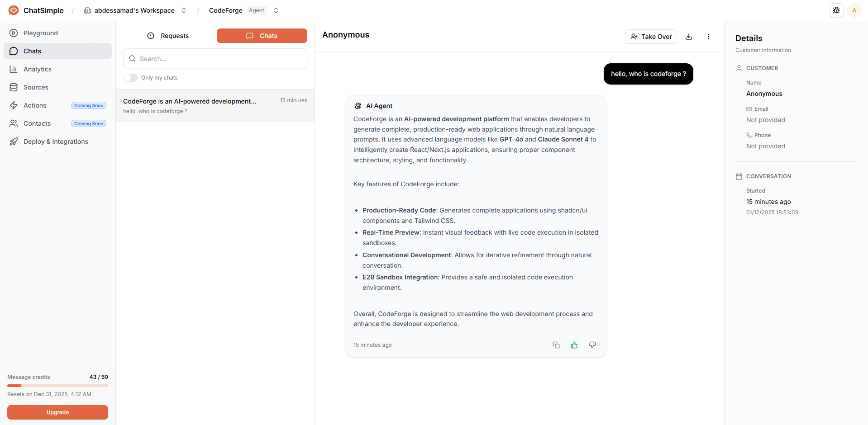This screenshot has width=868, height=425.
Task: Copy the AI Agent response
Action: pos(556,345)
